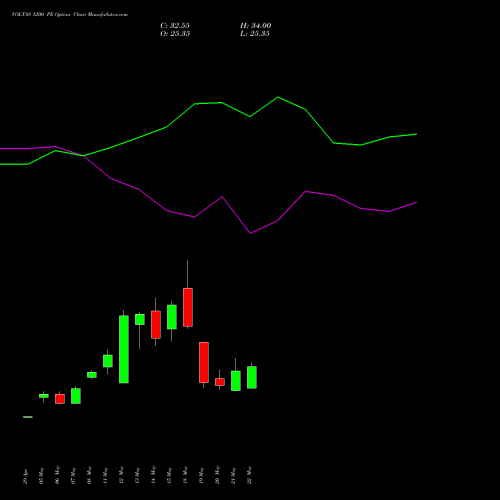The image size is (500, 500).
Task: Click the 21 May date label
Action: click(x=233, y=476)
